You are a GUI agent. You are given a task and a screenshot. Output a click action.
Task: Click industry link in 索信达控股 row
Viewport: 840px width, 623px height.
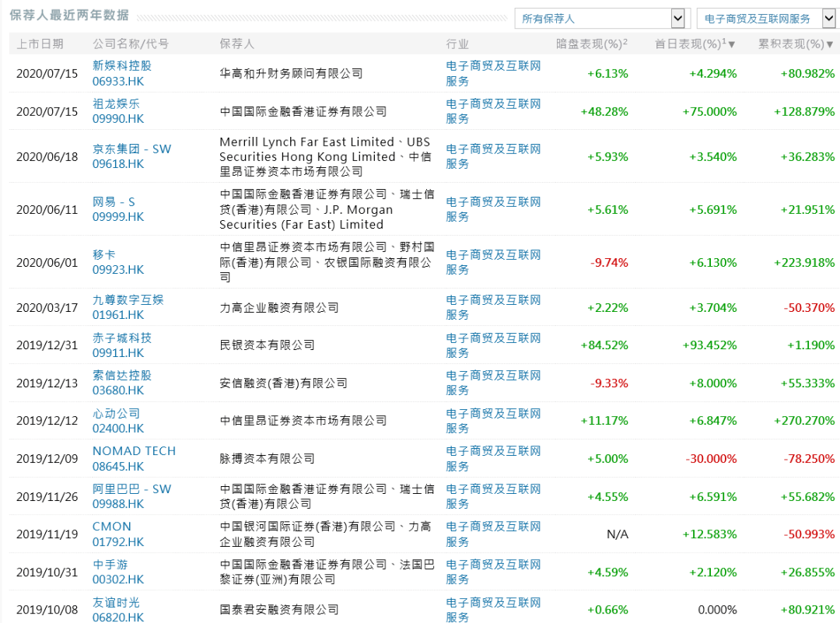[493, 383]
